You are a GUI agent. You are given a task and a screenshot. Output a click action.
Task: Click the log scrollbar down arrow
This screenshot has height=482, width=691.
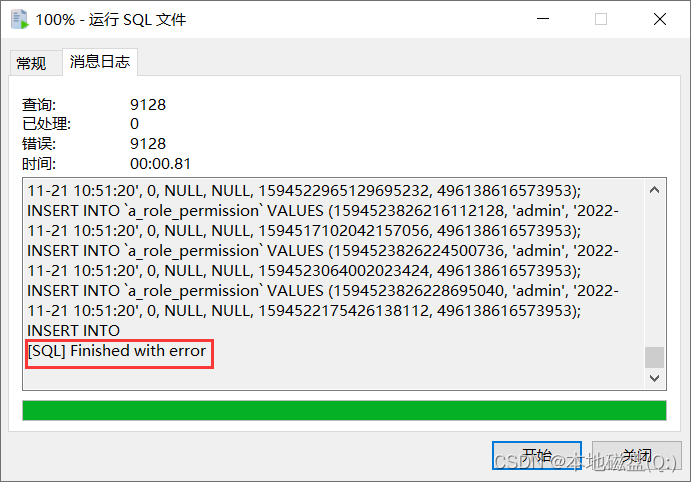pyautogui.click(x=654, y=378)
